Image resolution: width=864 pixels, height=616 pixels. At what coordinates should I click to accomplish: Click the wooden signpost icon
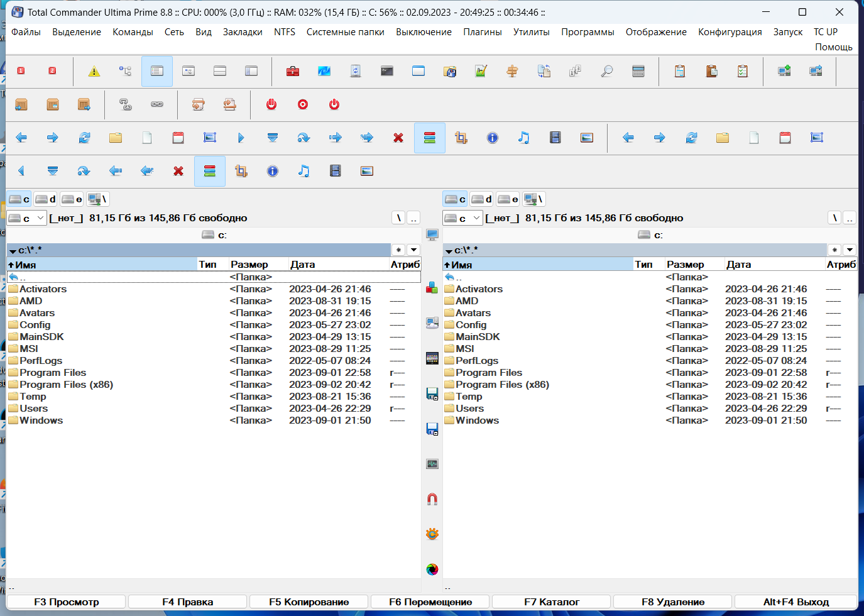coord(513,72)
